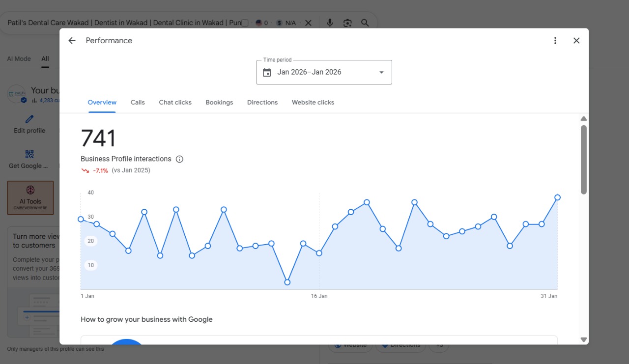Tick the checkbox in the search bar
The width and height of the screenshot is (629, 364).
click(x=245, y=23)
